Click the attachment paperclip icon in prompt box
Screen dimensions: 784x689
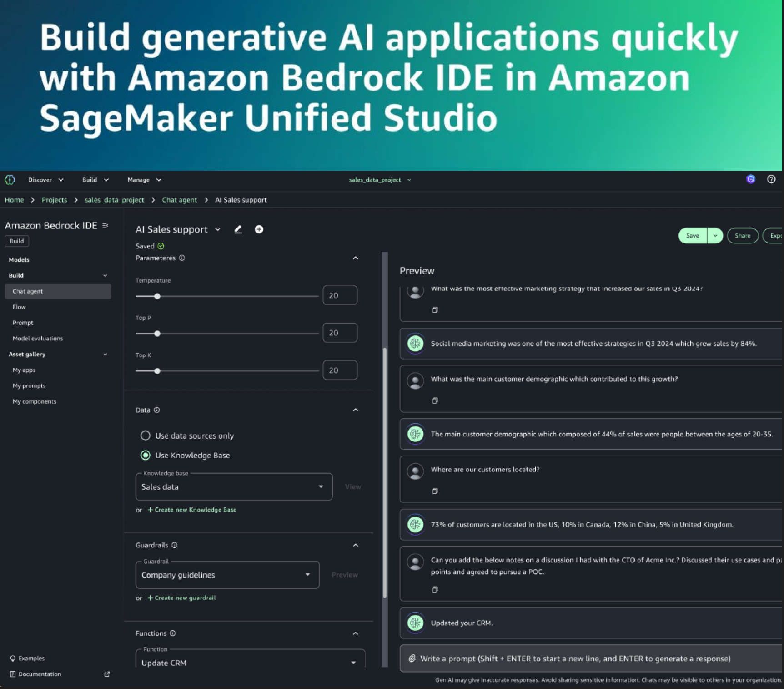tap(412, 659)
